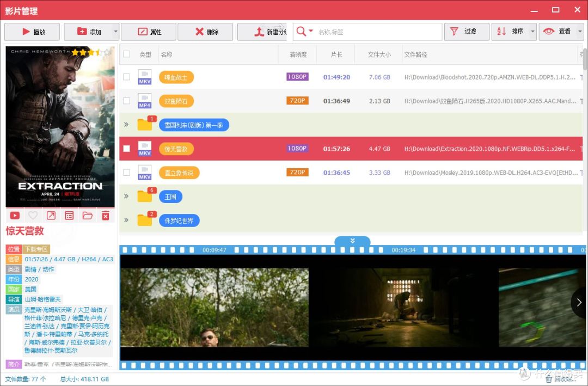
Task: Open the 排序 dropdown arrow
Action: 533,32
